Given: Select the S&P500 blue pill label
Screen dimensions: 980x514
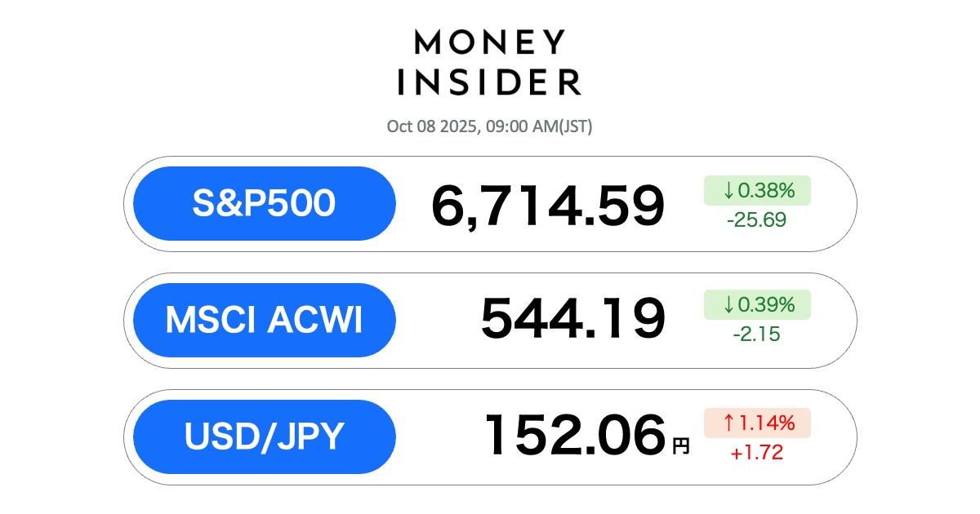Looking at the screenshot, I should click(264, 204).
